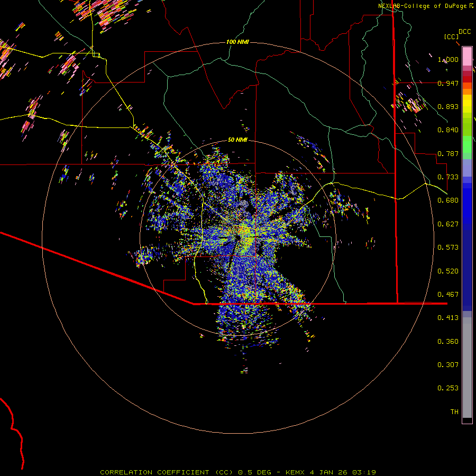Pick the 0.840 color scale value
The width and height of the screenshot is (476, 476).
click(x=448, y=130)
